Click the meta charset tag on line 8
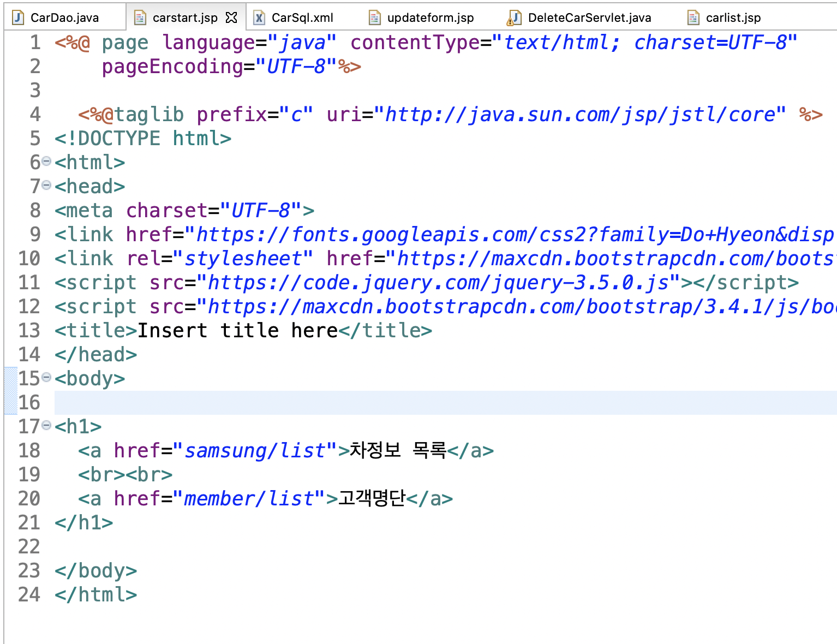Image resolution: width=837 pixels, height=644 pixels. [x=184, y=211]
